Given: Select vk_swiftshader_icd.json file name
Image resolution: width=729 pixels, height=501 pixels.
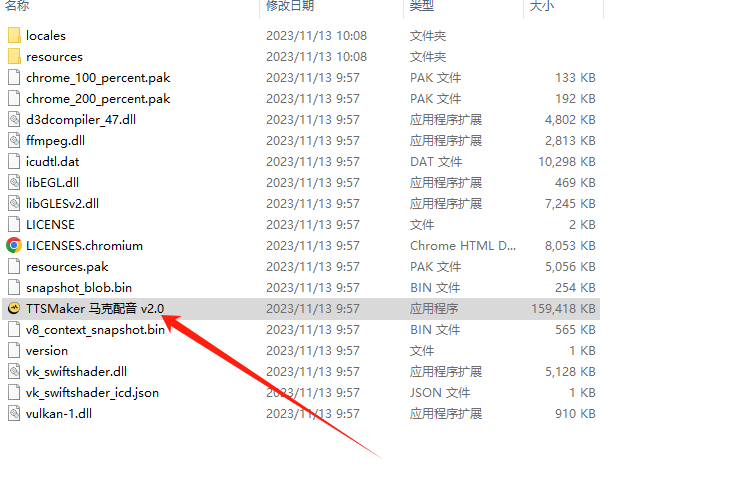Looking at the screenshot, I should 93,393.
